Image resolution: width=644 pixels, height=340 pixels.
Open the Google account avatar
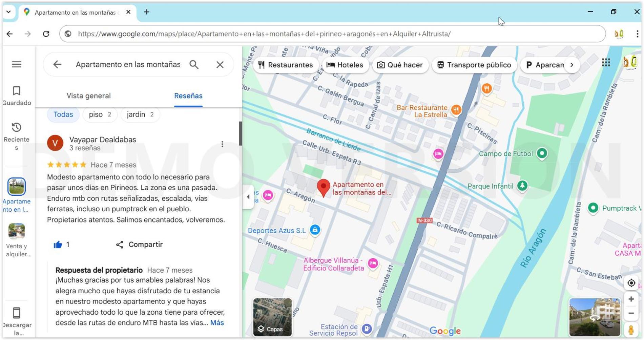630,63
